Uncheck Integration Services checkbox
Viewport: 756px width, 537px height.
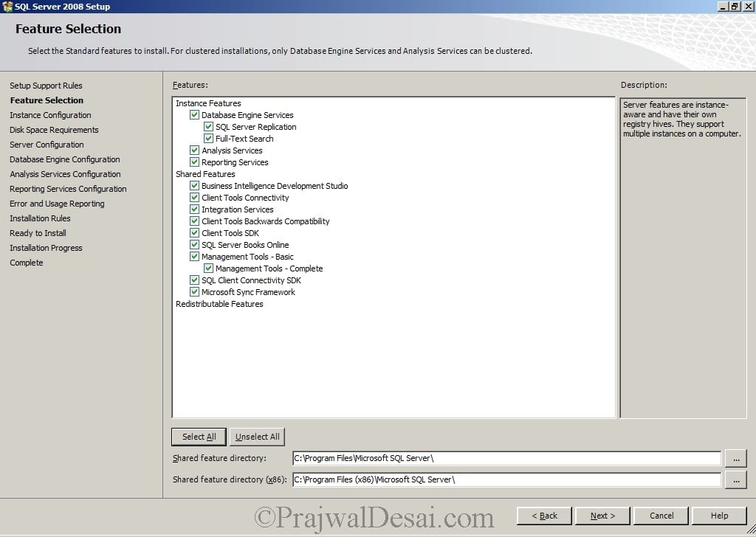coord(194,209)
